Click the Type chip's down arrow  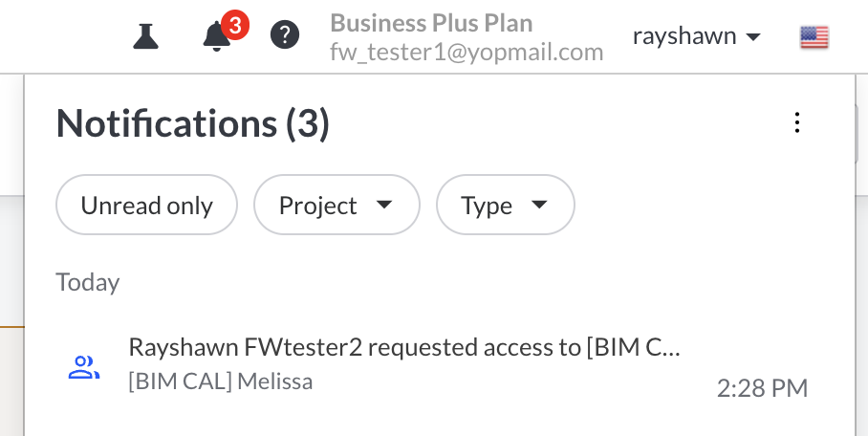click(539, 205)
